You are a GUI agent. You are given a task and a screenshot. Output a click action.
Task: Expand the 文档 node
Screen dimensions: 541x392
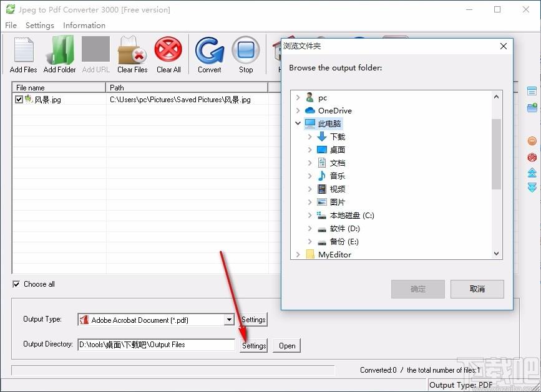click(x=310, y=163)
